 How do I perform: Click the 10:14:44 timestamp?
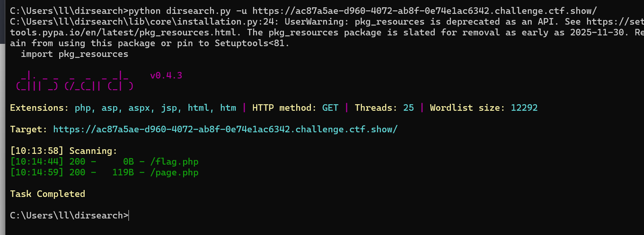tap(37, 162)
